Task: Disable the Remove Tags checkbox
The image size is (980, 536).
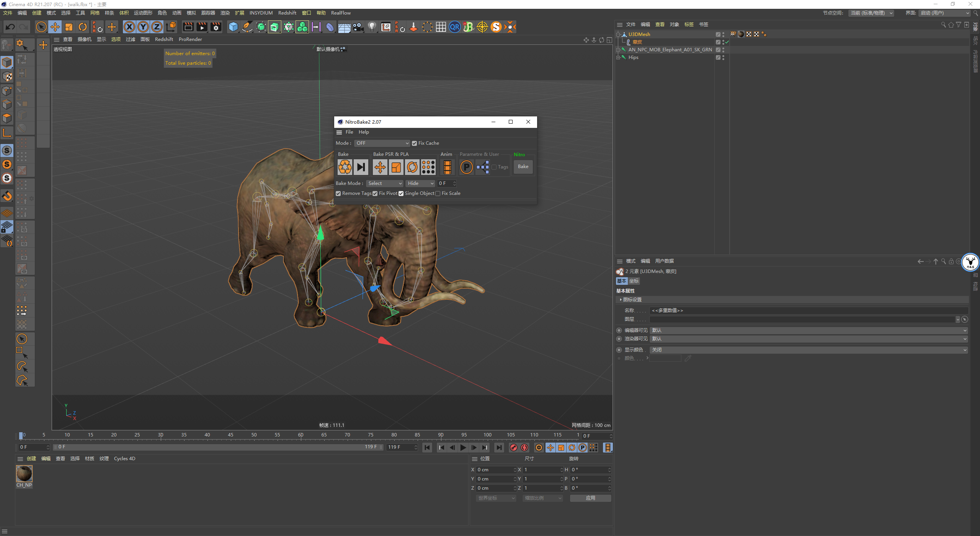Action: pos(338,193)
